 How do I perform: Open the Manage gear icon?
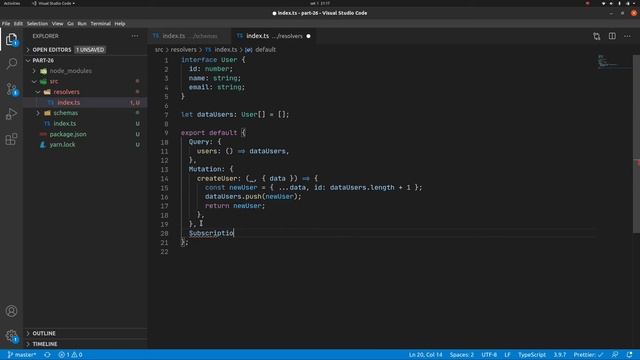(x=11, y=336)
